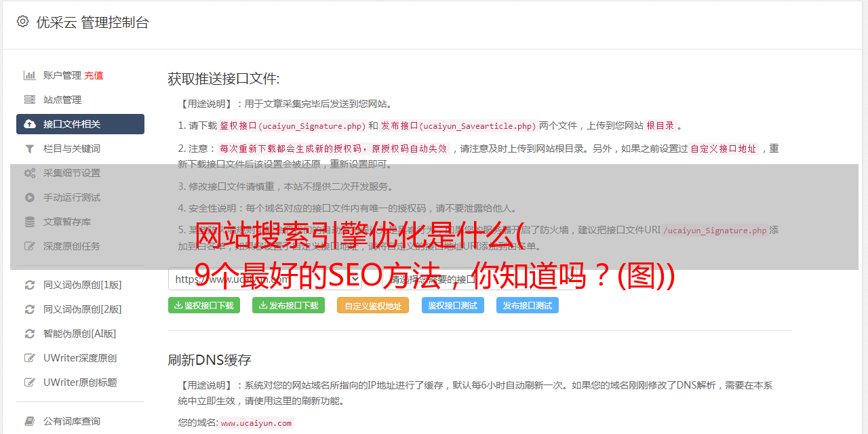Click the /ucaiyun_Signature.php URI code text
Image resolution: width=868 pixels, height=434 pixels.
pos(715,231)
